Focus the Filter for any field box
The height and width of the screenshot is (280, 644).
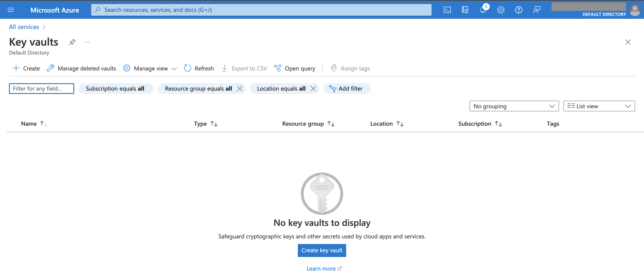tap(42, 89)
